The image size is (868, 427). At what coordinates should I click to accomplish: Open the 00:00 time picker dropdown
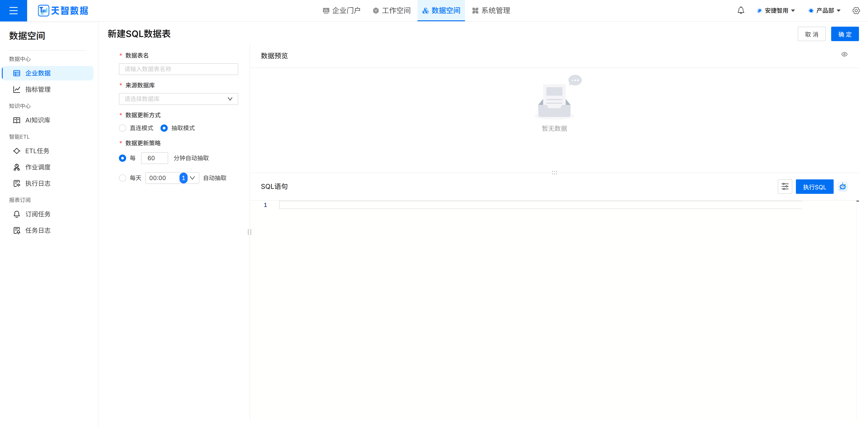172,178
